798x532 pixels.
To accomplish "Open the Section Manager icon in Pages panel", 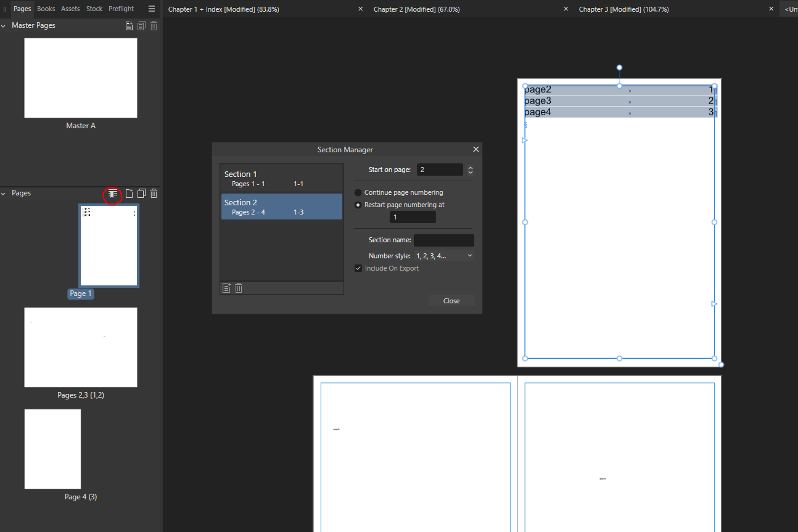I will pyautogui.click(x=112, y=194).
